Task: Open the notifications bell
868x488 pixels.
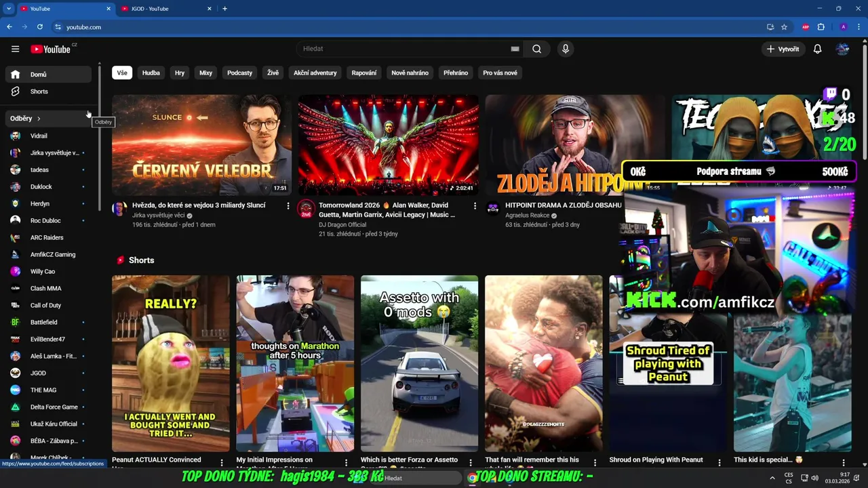Action: 817,49
